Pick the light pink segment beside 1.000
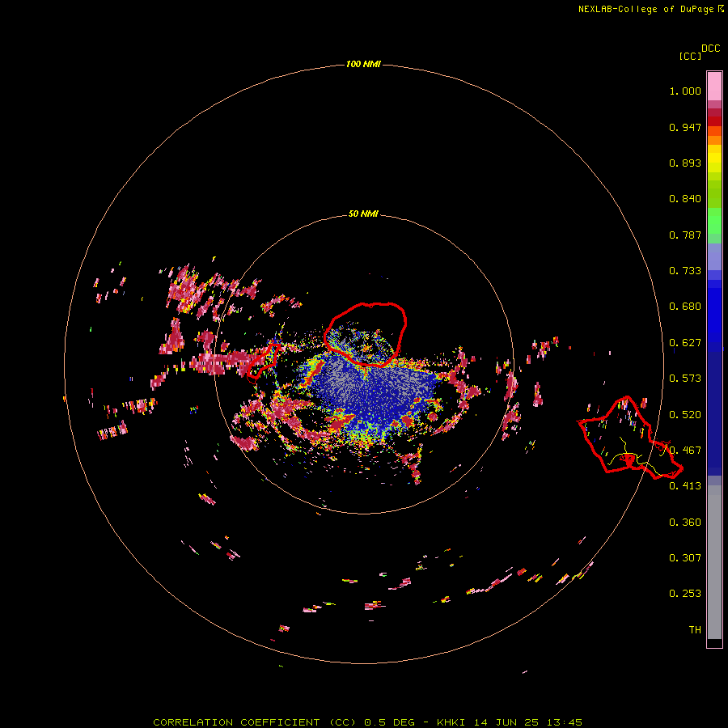The height and width of the screenshot is (728, 728). click(714, 87)
